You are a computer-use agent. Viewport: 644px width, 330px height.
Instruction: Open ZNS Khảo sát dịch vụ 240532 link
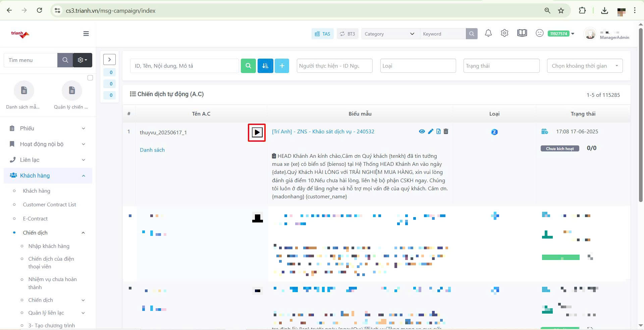(323, 131)
